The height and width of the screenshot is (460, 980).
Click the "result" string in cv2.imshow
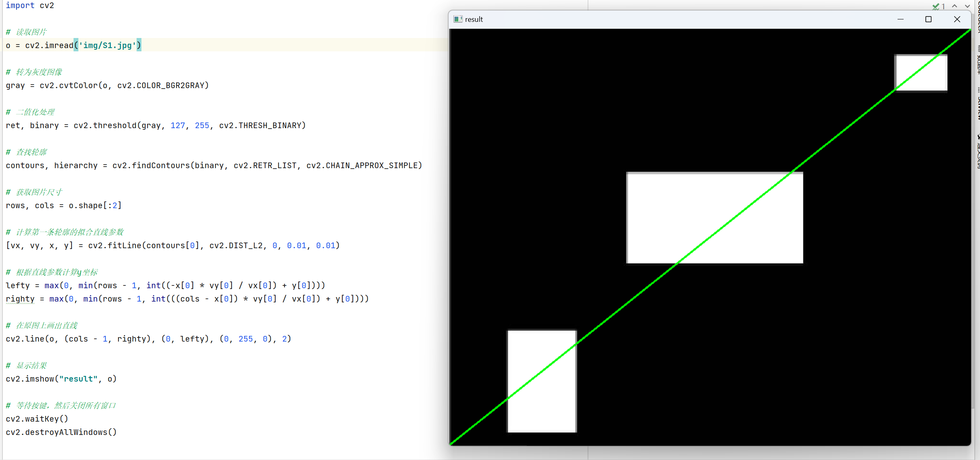[x=78, y=379]
